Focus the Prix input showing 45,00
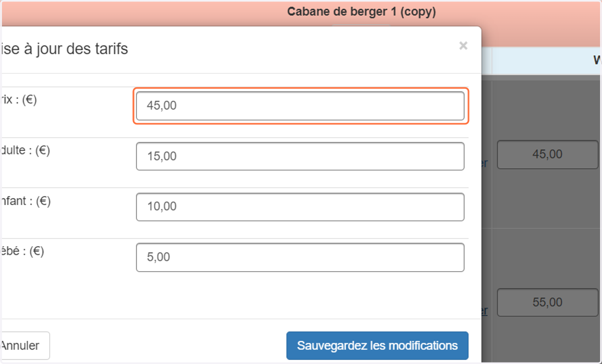 (300, 106)
